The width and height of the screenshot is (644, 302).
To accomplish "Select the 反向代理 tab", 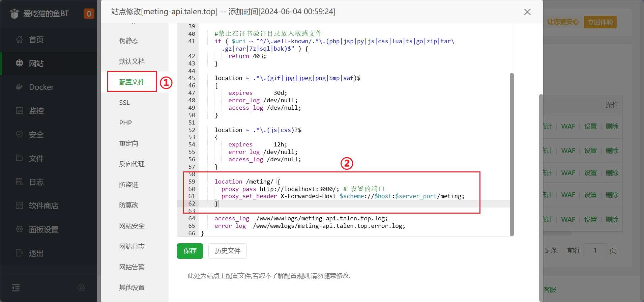I will click(132, 164).
